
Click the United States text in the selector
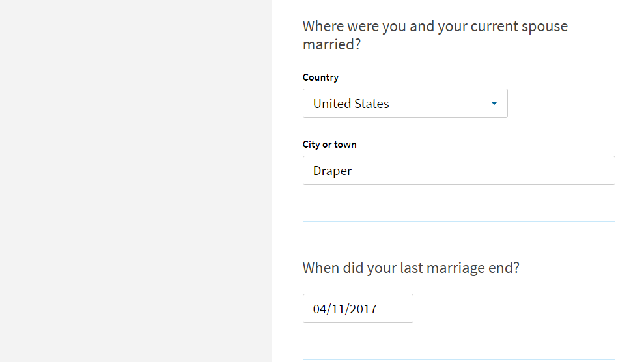[351, 104]
